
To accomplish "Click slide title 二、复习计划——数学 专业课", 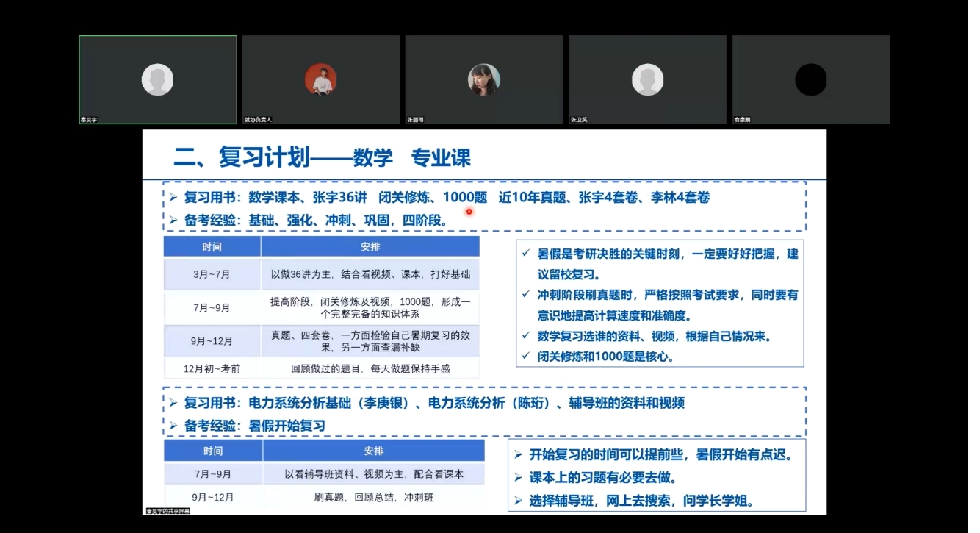I will click(x=322, y=157).
